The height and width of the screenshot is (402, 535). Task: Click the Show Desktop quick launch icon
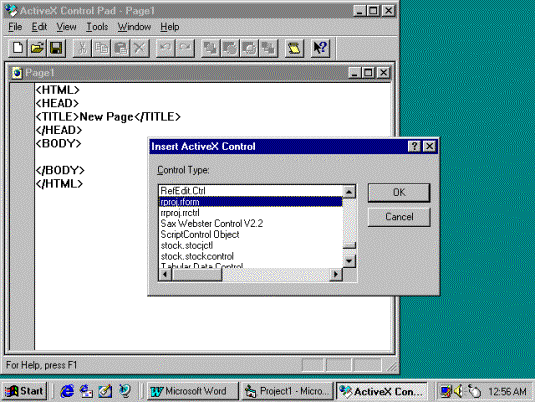click(x=105, y=391)
